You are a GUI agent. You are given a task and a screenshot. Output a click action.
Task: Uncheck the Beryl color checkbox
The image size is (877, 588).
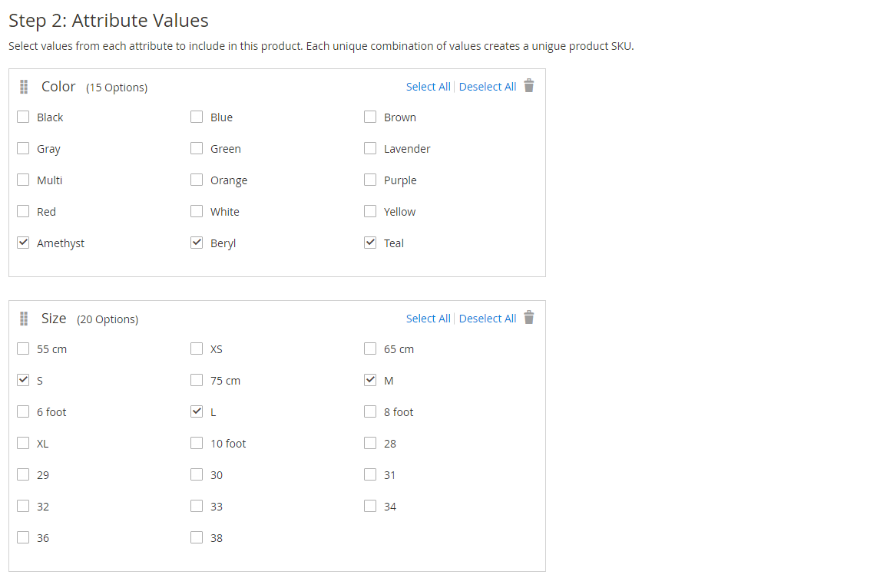(x=197, y=243)
